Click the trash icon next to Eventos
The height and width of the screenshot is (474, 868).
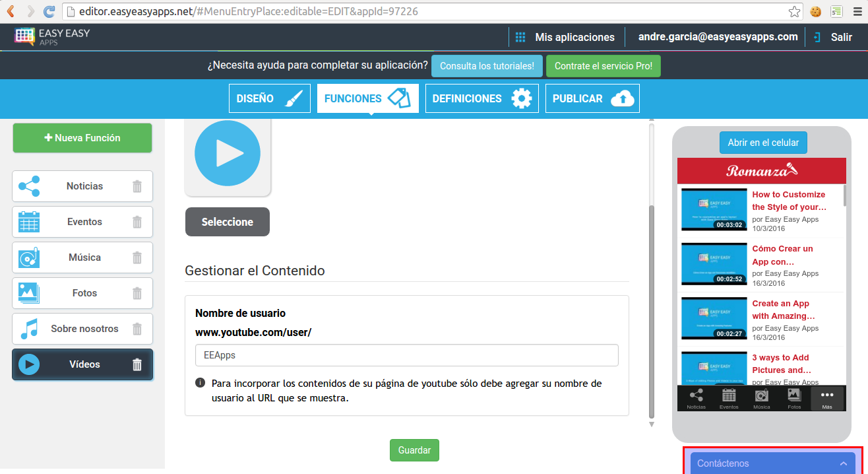pyautogui.click(x=137, y=222)
